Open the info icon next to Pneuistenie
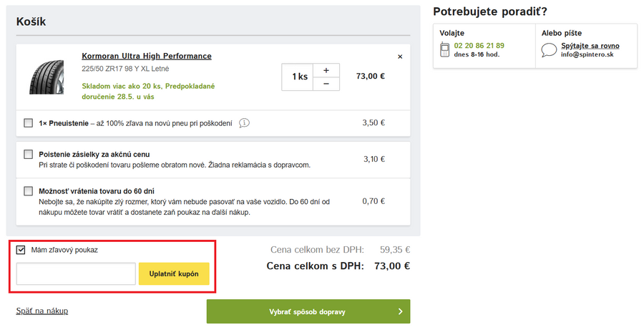The width and height of the screenshot is (644, 330). click(x=244, y=123)
